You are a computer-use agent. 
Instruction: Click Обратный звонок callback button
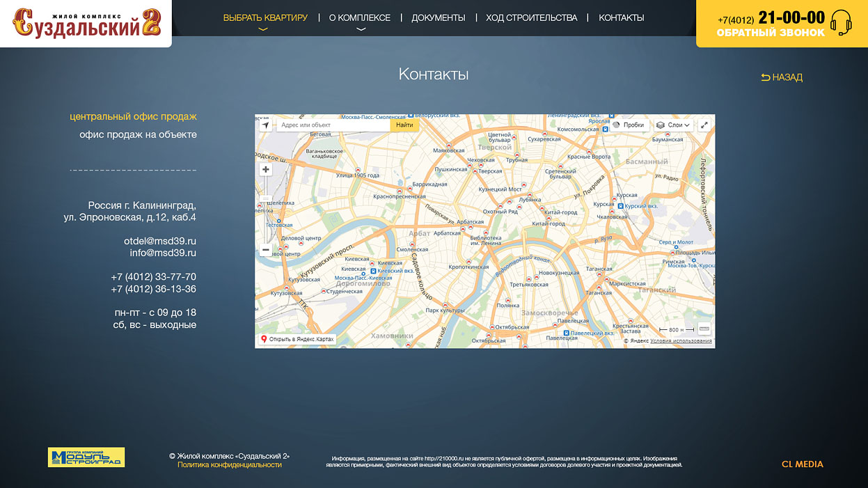(x=771, y=33)
